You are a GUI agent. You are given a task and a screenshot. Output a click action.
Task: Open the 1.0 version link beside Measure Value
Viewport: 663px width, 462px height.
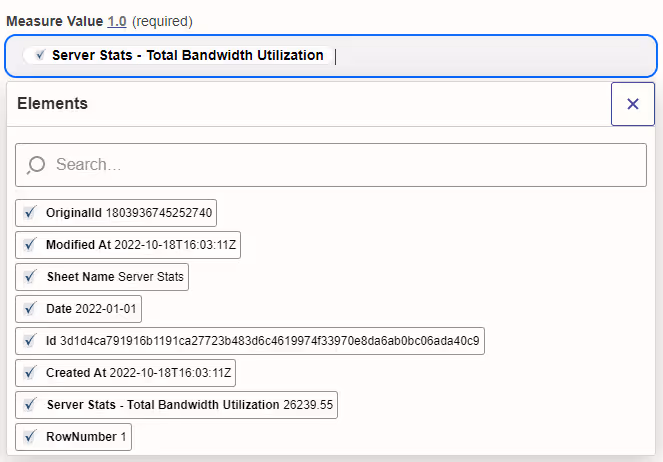click(117, 21)
